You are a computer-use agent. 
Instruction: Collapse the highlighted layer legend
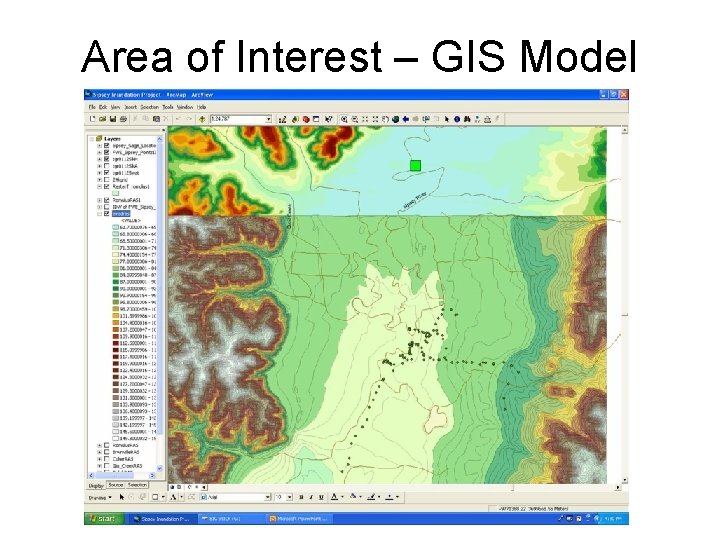coord(100,214)
